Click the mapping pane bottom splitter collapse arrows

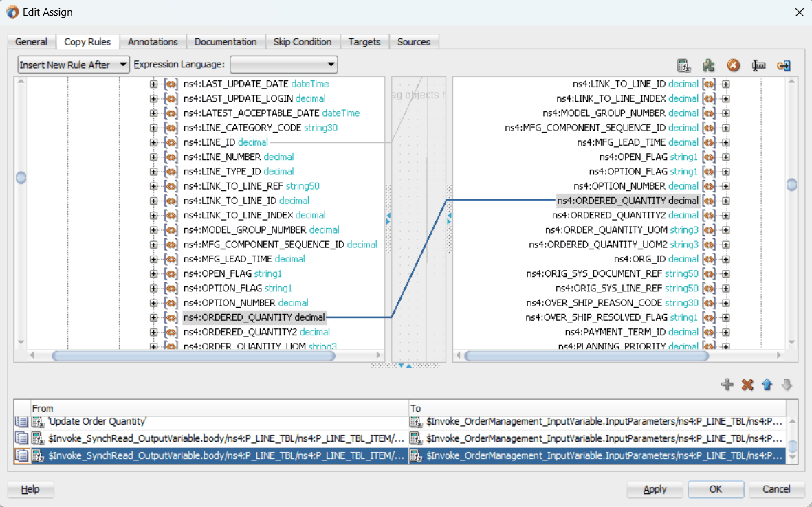coord(405,365)
